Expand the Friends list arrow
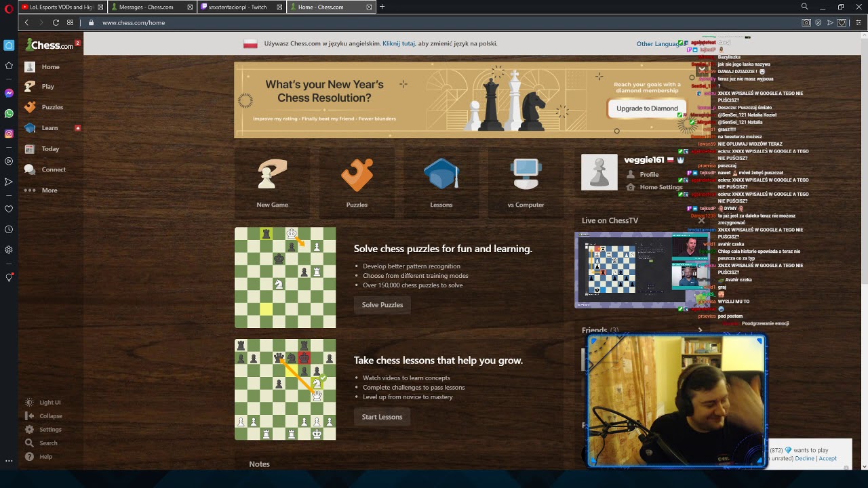This screenshot has height=488, width=868. point(700,330)
